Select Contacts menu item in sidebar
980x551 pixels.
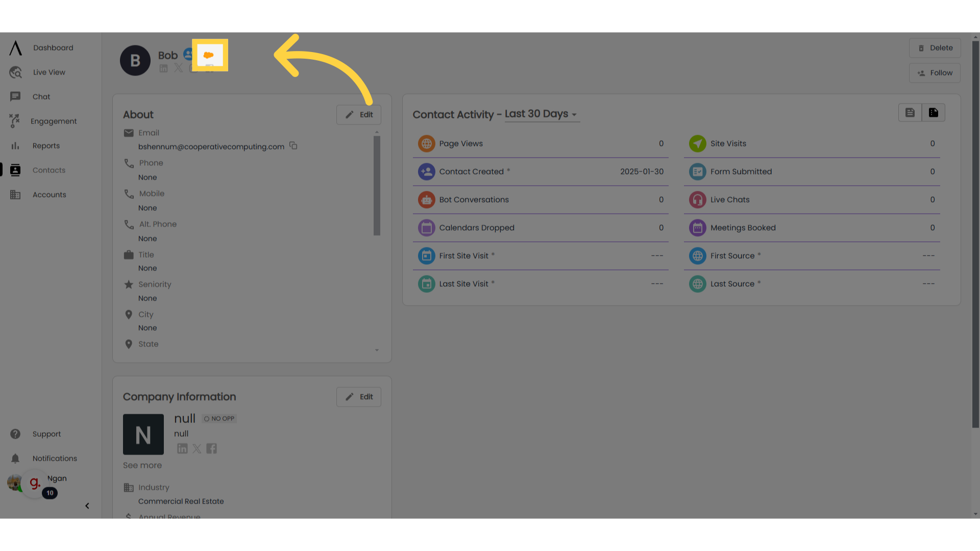pos(48,169)
